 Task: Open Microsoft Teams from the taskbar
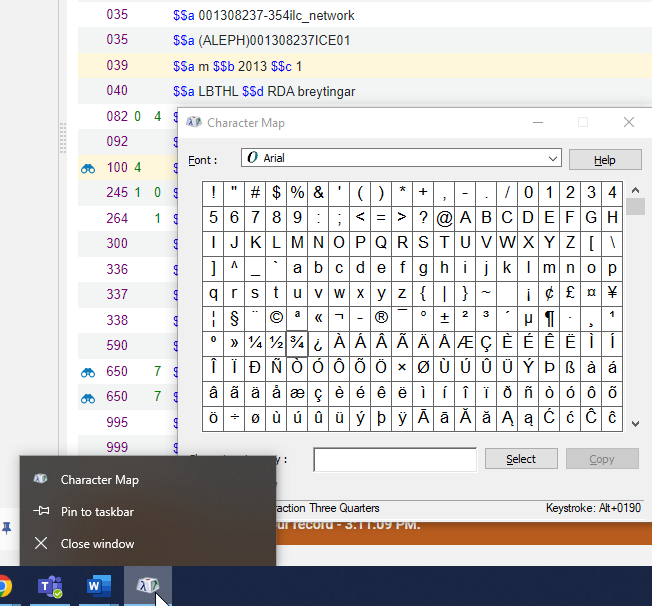50,586
